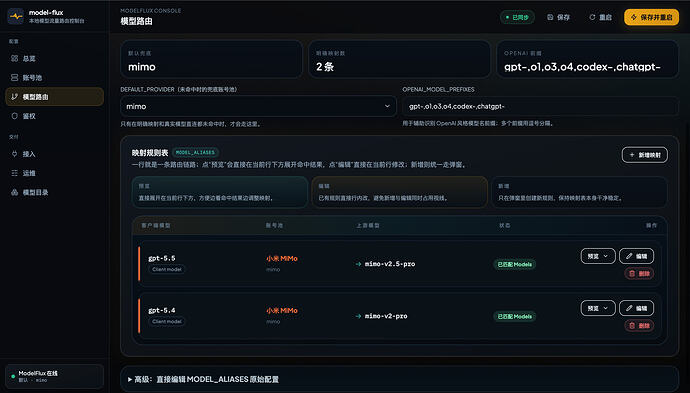Screen dimensions: 690x393
Task: Click 已匹配 Models badge in gpt-5.4 row
Action: pyautogui.click(x=514, y=316)
